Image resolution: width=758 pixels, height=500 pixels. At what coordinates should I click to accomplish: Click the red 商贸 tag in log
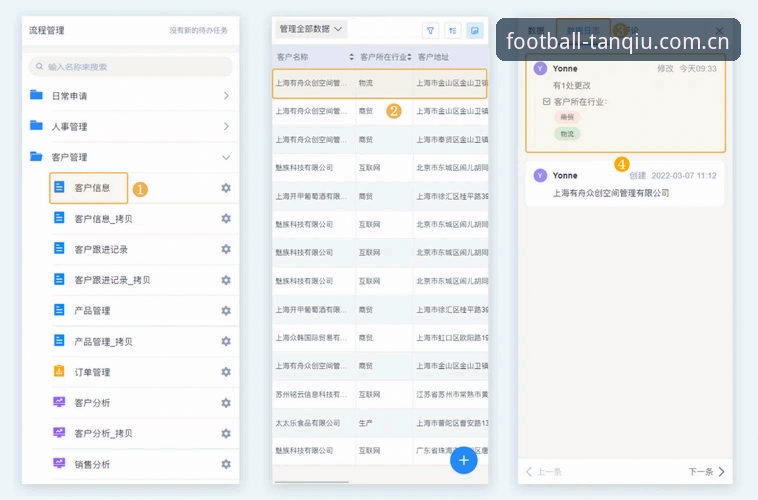tap(567, 117)
